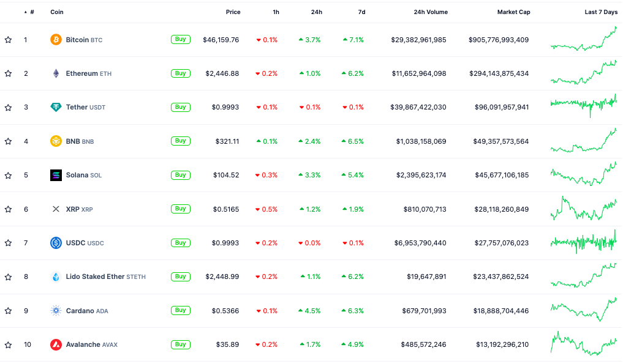
Task: Click the Tether green logo icon
Action: click(56, 107)
